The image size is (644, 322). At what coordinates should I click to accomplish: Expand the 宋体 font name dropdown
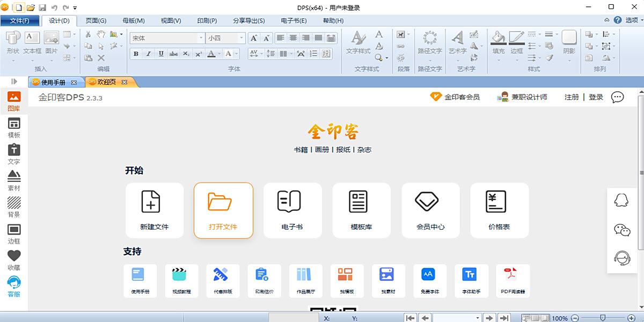[x=201, y=38]
